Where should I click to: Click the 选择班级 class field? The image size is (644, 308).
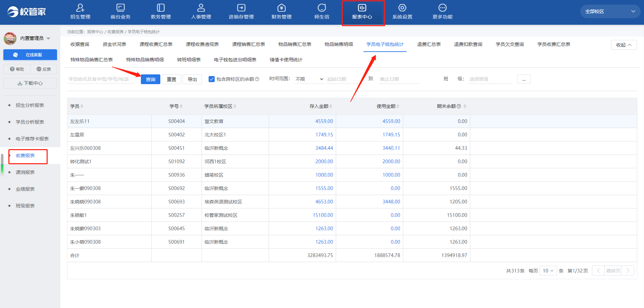tap(490, 79)
